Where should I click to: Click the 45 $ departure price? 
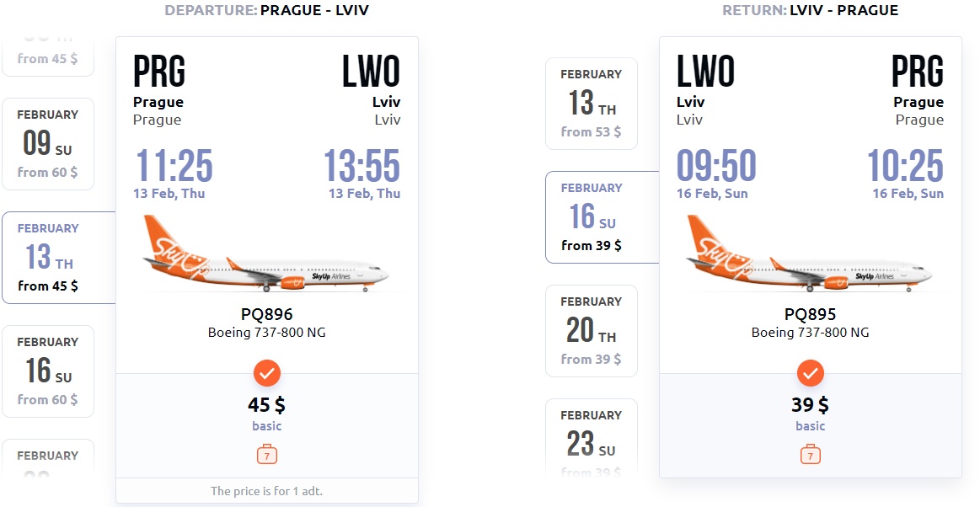[x=267, y=404]
